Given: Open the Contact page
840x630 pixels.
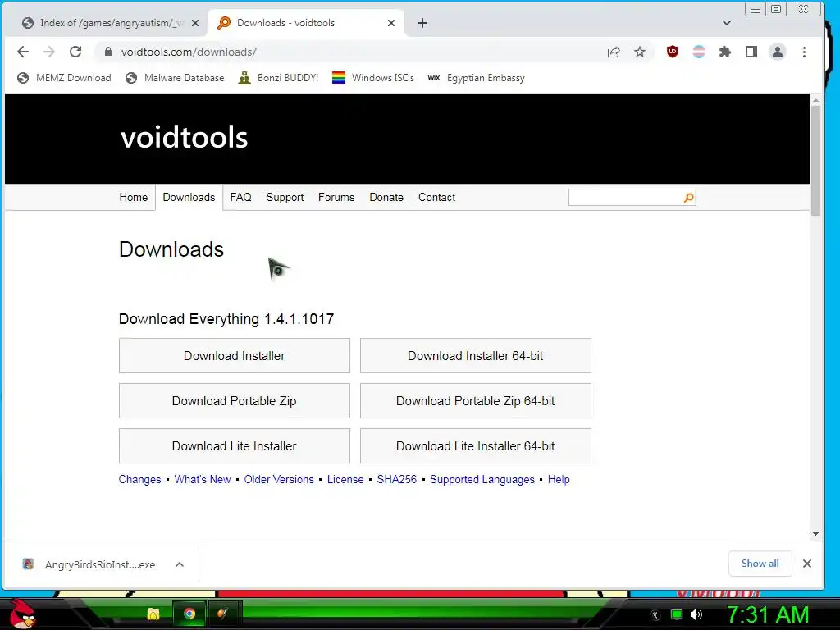Looking at the screenshot, I should 436,197.
